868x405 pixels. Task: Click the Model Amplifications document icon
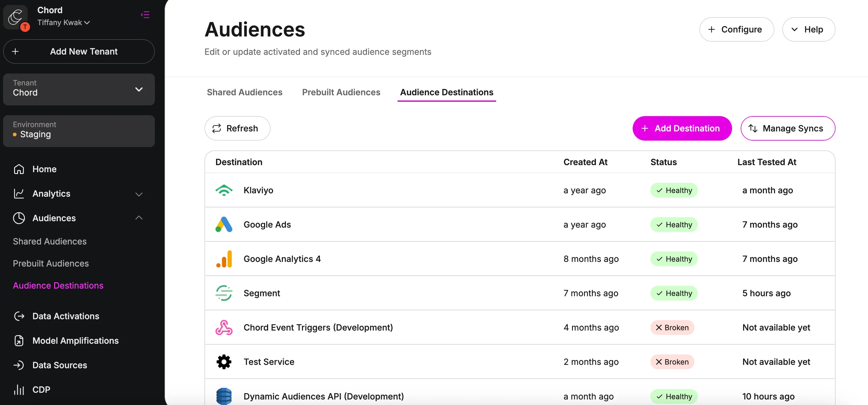(x=19, y=341)
